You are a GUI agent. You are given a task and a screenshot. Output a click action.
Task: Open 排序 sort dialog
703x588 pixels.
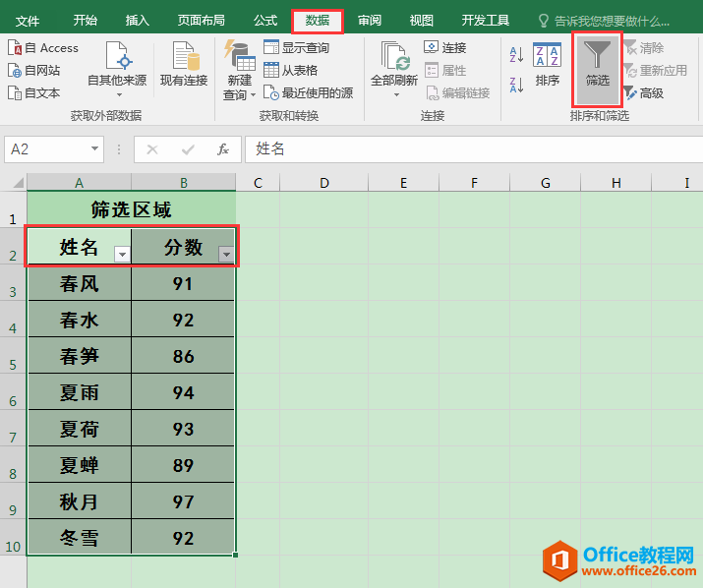547,64
